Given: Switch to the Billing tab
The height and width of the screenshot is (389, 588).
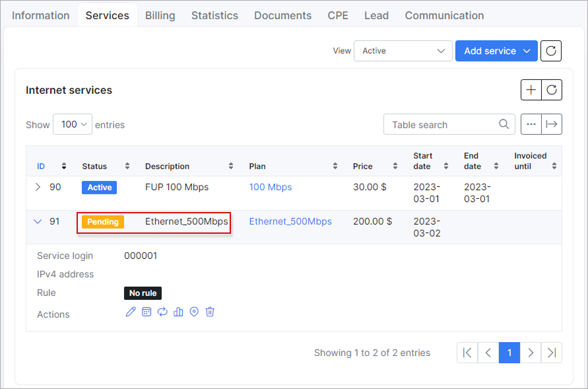Looking at the screenshot, I should pyautogui.click(x=160, y=15).
